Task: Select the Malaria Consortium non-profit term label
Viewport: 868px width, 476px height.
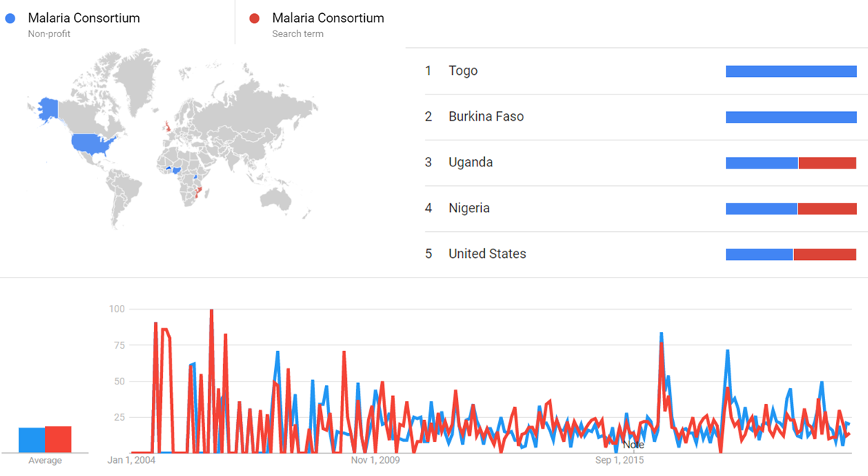Action: 84,18
